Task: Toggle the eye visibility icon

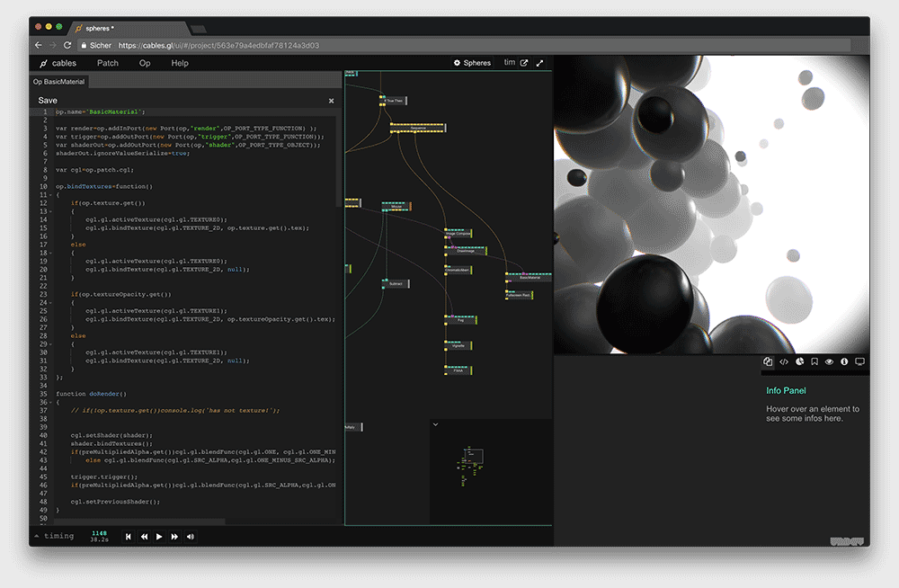Action: 829,362
